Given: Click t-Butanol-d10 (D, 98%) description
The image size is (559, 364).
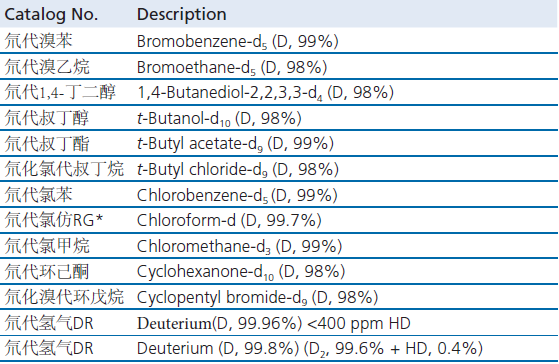Looking at the screenshot, I should tap(219, 119).
